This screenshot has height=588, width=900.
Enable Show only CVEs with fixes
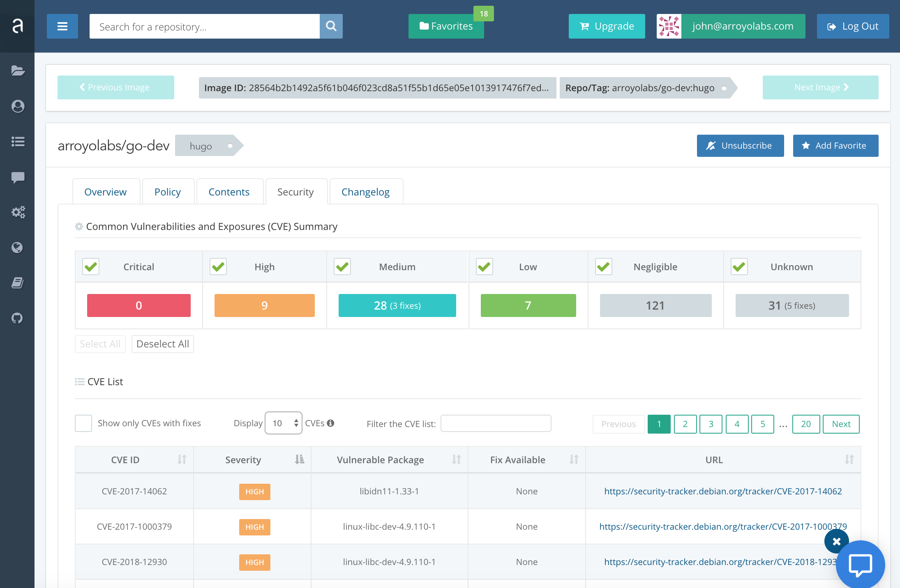point(83,423)
